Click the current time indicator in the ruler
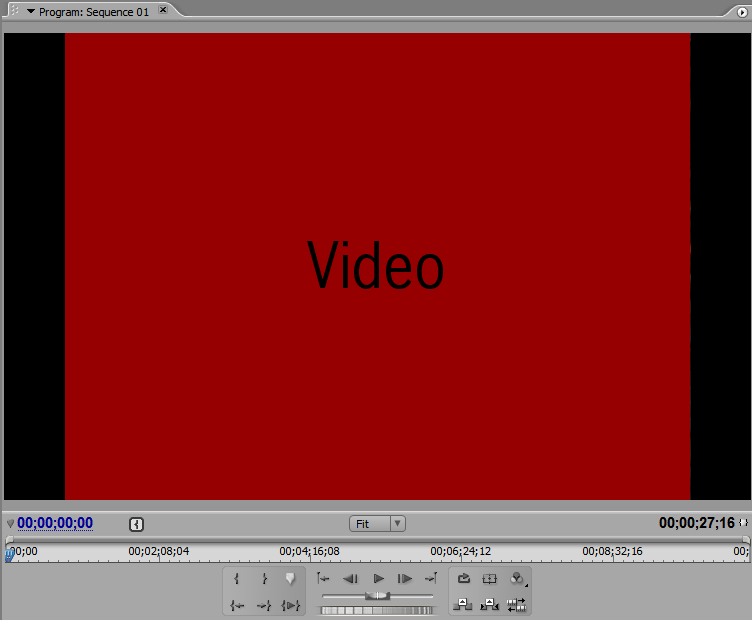 9,555
